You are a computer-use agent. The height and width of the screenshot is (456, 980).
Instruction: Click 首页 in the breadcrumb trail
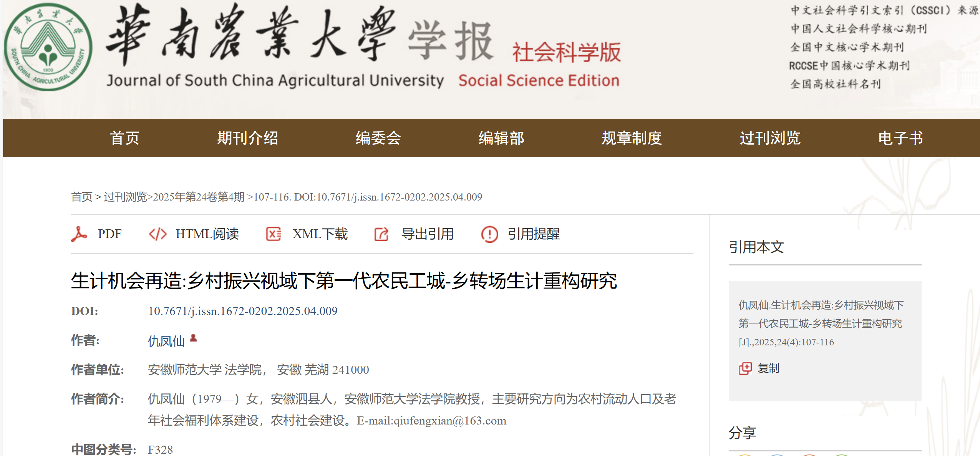[x=82, y=197]
